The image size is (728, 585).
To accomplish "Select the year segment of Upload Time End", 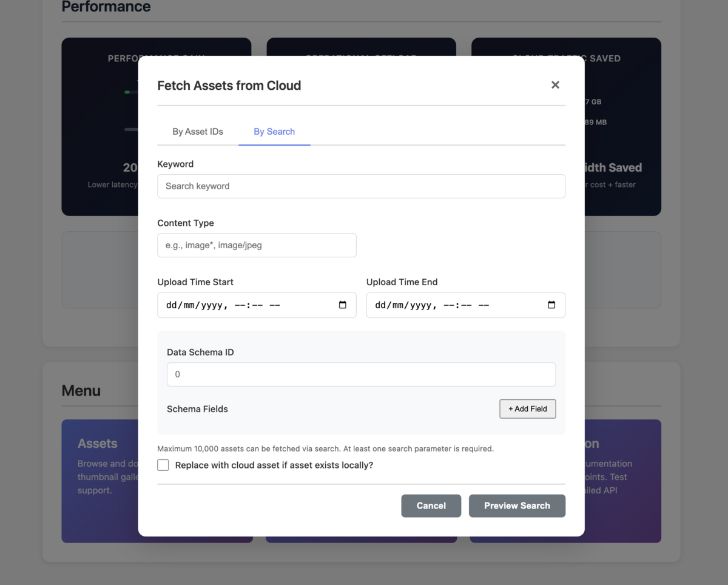I will coord(420,305).
